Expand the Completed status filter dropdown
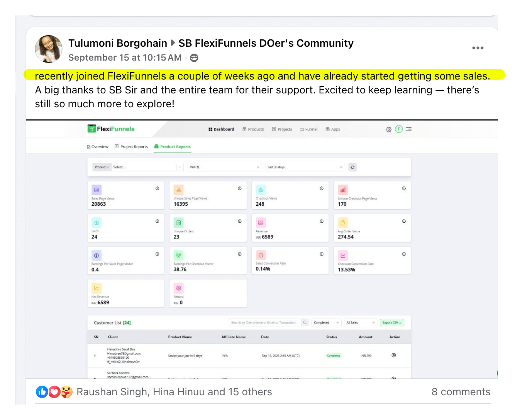This screenshot has width=515, height=420. point(326,323)
